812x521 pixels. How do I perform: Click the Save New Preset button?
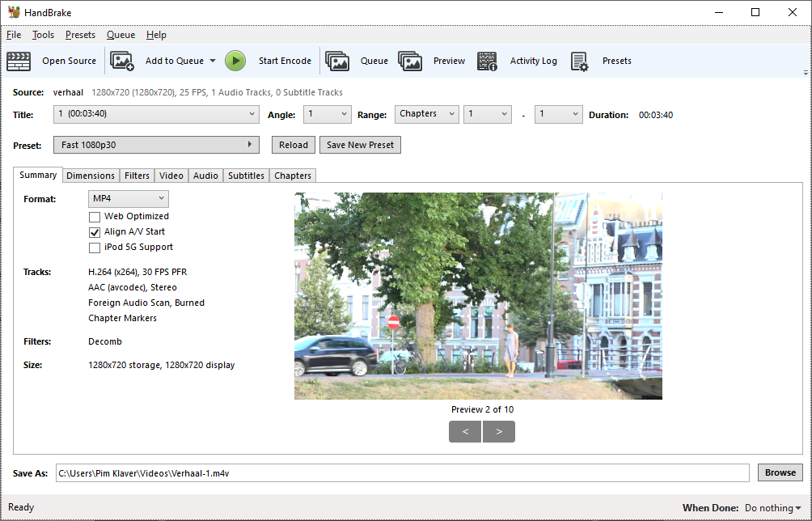pyautogui.click(x=360, y=145)
